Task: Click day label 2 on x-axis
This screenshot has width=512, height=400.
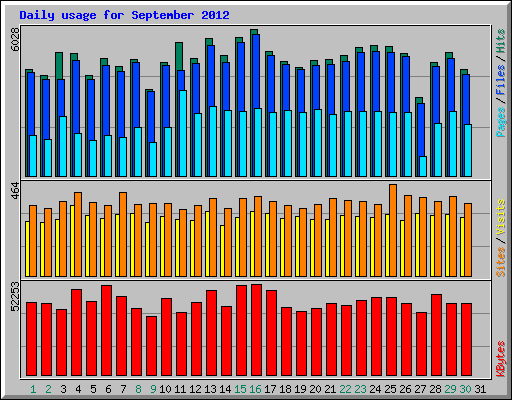Action: (48, 389)
